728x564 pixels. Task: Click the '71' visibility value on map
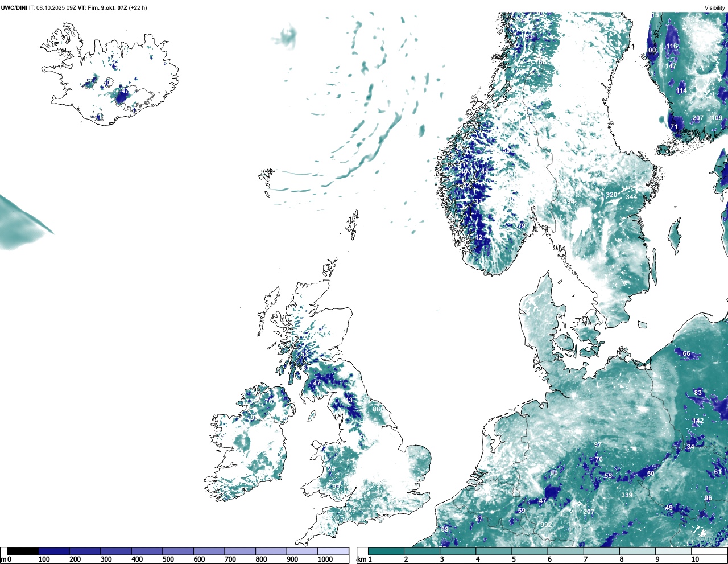pyautogui.click(x=674, y=127)
